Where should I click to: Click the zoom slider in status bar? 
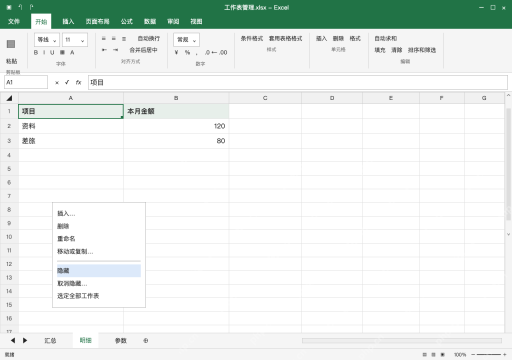489,355
